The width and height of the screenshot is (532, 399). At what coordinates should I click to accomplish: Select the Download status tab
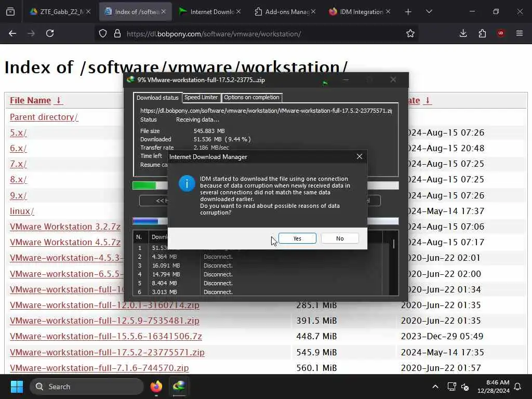(157, 97)
